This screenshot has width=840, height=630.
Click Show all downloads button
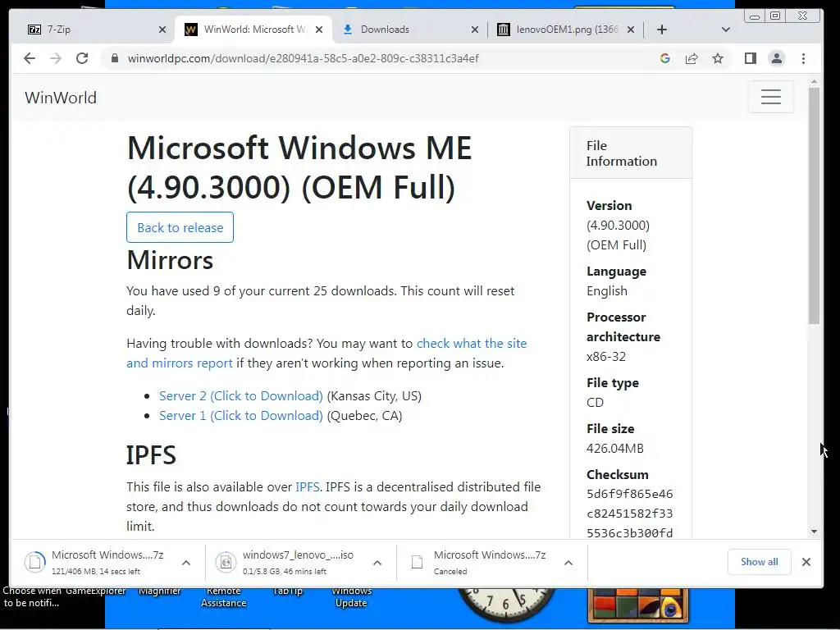pos(759,562)
